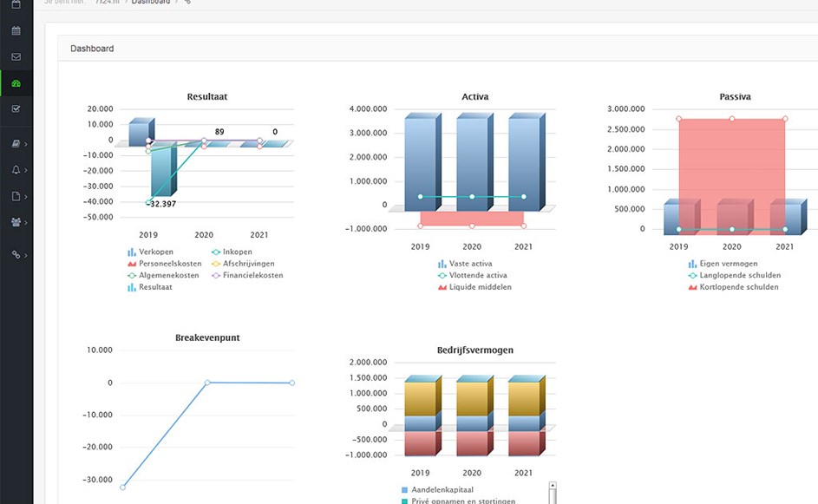The width and height of the screenshot is (818, 504).
Task: Toggle the Resultaat legend entry below Algemenekosten
Action: click(x=150, y=287)
